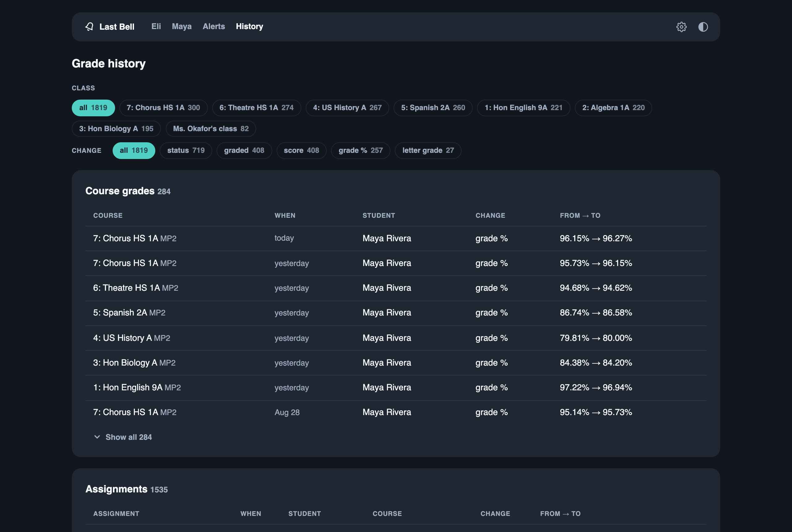Click the value 84.38% → 84.20%
The height and width of the screenshot is (532, 792).
pos(596,363)
